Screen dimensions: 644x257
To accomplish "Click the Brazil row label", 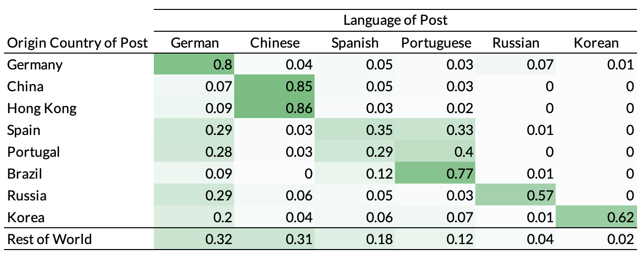I will pyautogui.click(x=24, y=174).
